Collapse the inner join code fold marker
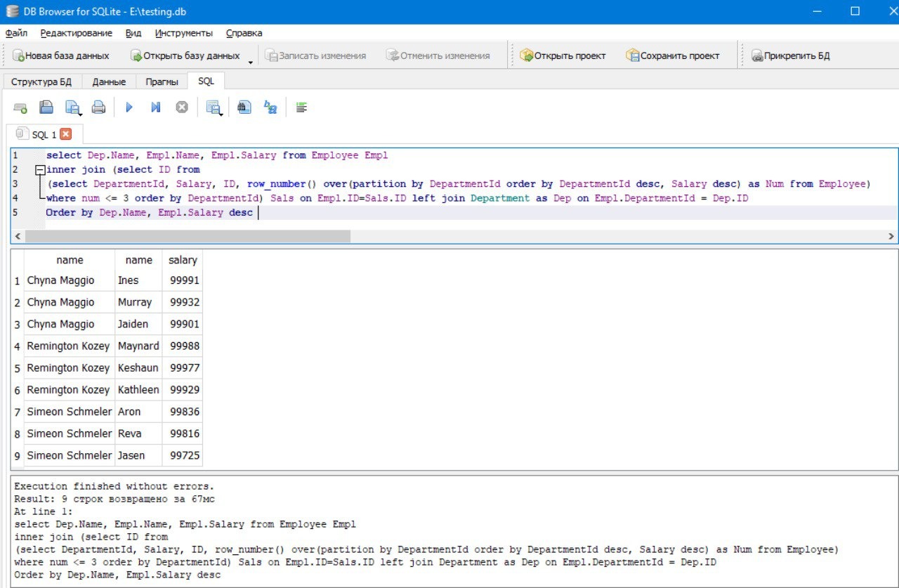Viewport: 899px width, 588px height. [40, 170]
